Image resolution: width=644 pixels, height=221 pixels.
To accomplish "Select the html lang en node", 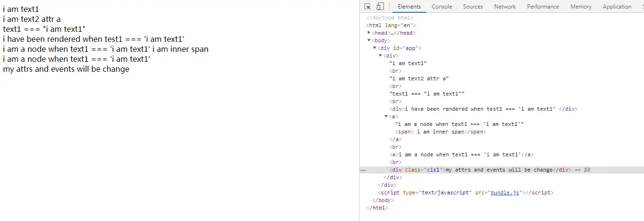I will coord(391,25).
